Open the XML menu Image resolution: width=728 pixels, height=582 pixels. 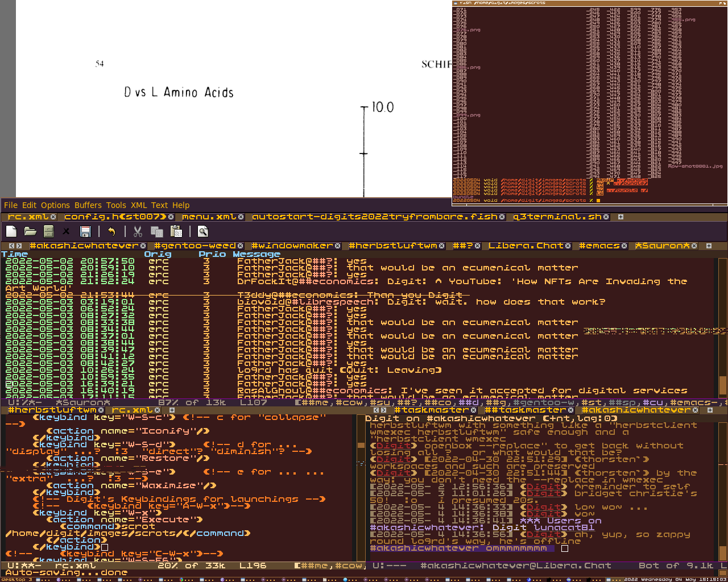[139, 205]
